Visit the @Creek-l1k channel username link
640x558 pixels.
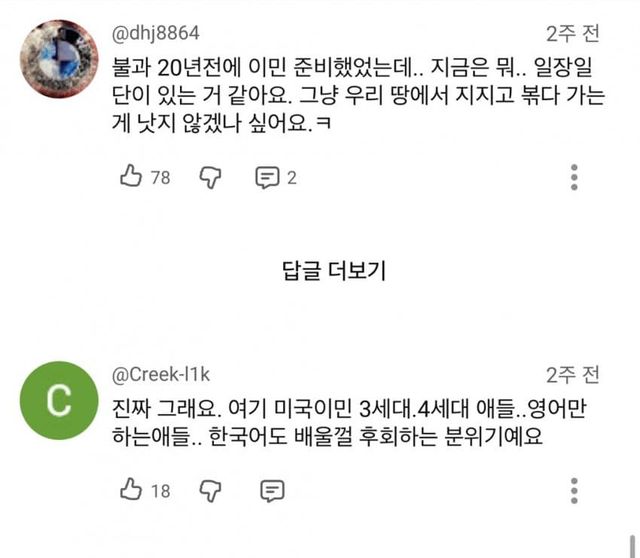click(161, 375)
